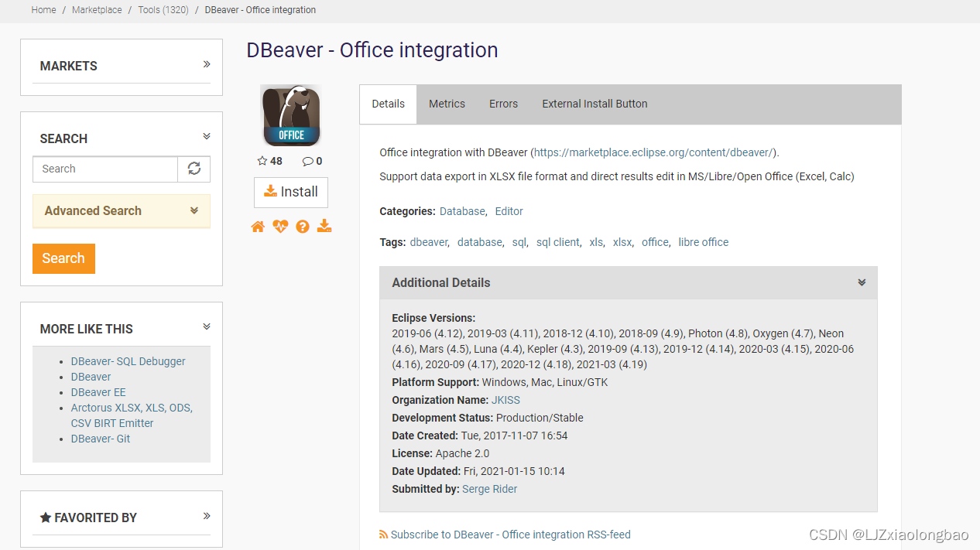This screenshot has width=980, height=550.
Task: Expand the Advanced Search section
Action: coord(194,210)
